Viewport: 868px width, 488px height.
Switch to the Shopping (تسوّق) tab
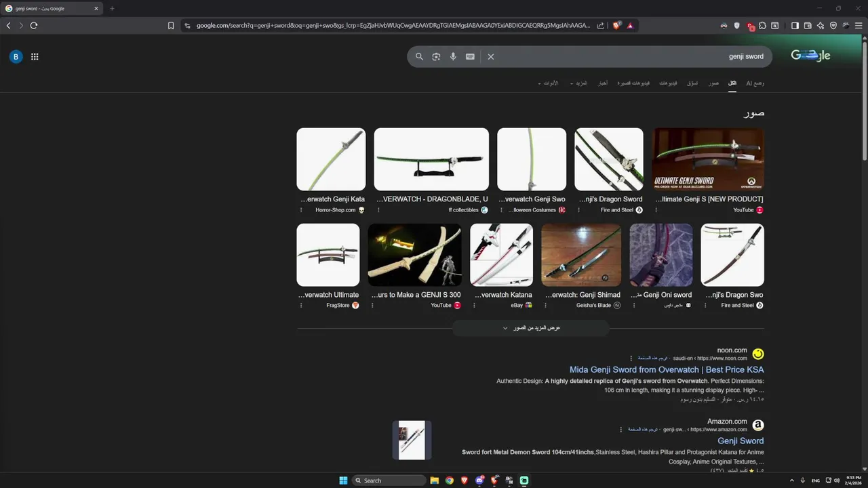(692, 83)
